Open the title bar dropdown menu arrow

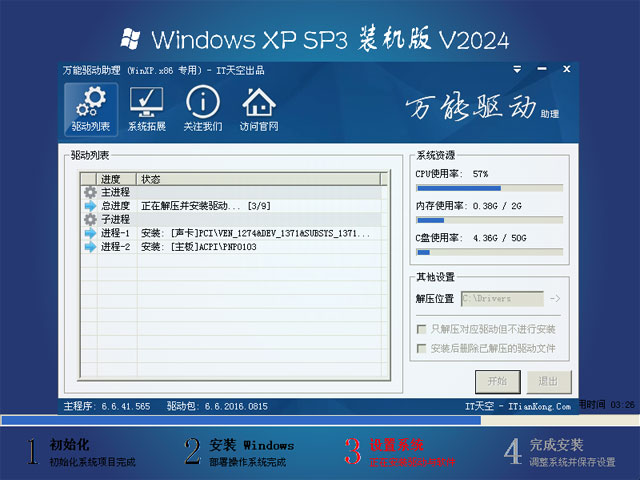click(517, 69)
